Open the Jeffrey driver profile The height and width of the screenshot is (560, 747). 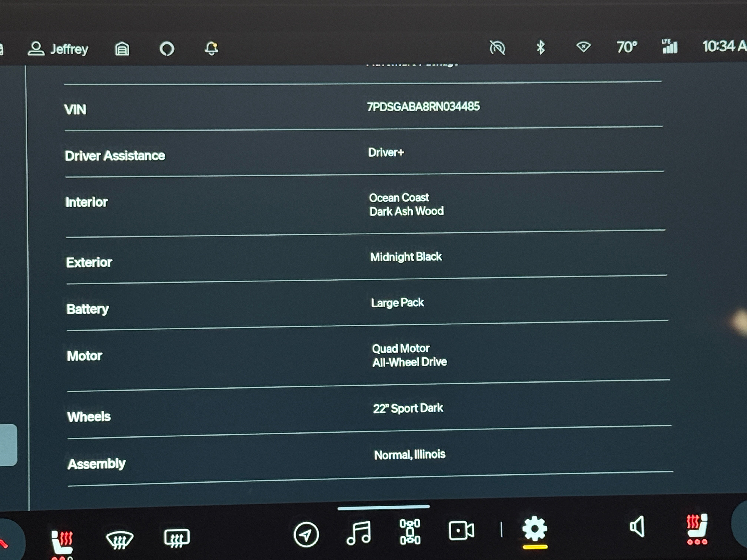pos(58,49)
